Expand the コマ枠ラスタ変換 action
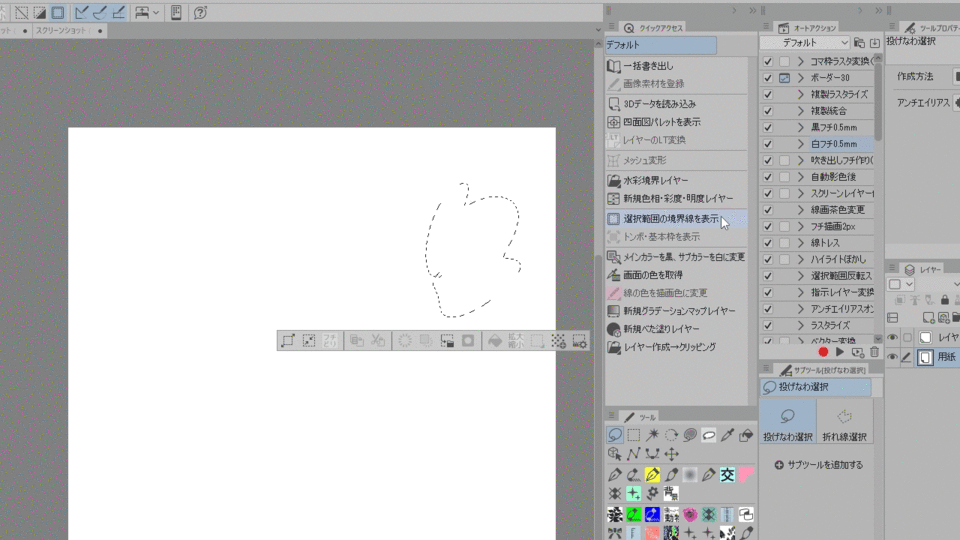960x540 pixels. click(x=801, y=61)
